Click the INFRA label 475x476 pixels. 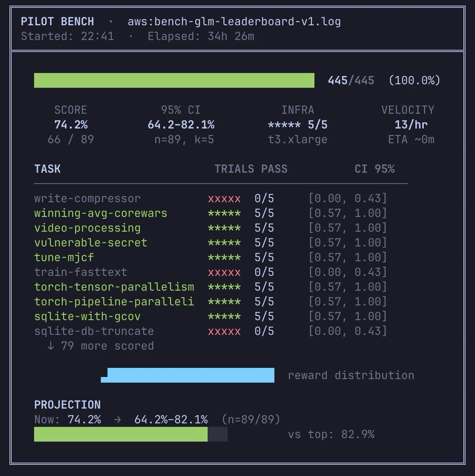click(x=298, y=110)
